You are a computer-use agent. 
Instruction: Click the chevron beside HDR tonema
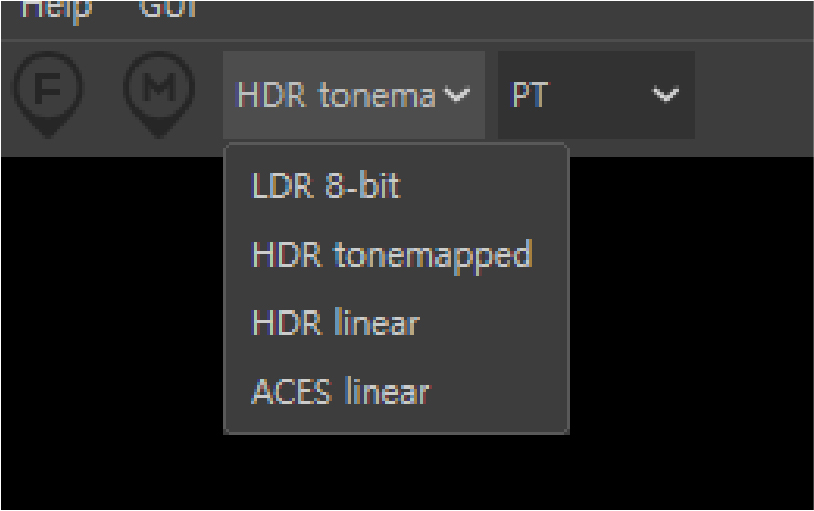point(457,94)
